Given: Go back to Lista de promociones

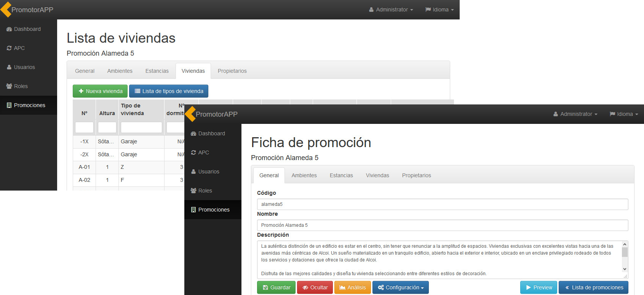Looking at the screenshot, I should [593, 287].
